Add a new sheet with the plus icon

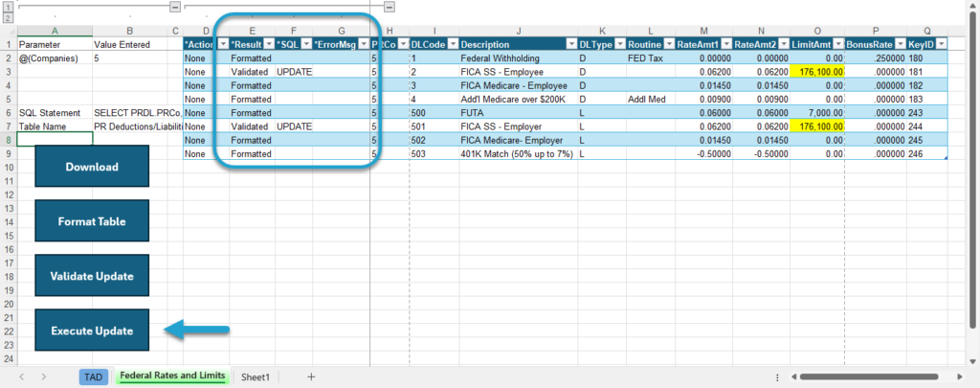311,377
